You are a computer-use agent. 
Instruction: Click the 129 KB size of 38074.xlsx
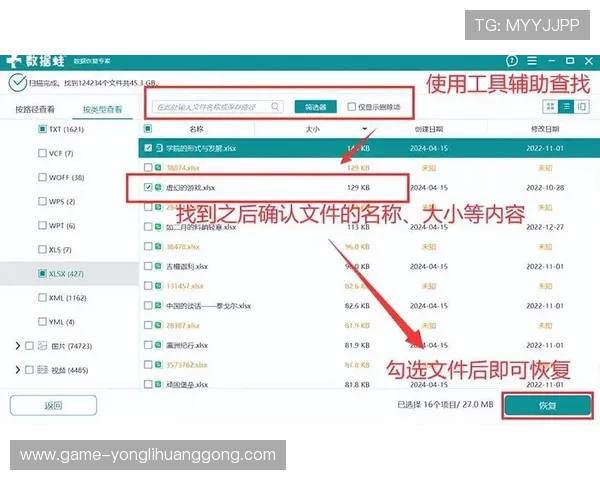coord(358,168)
